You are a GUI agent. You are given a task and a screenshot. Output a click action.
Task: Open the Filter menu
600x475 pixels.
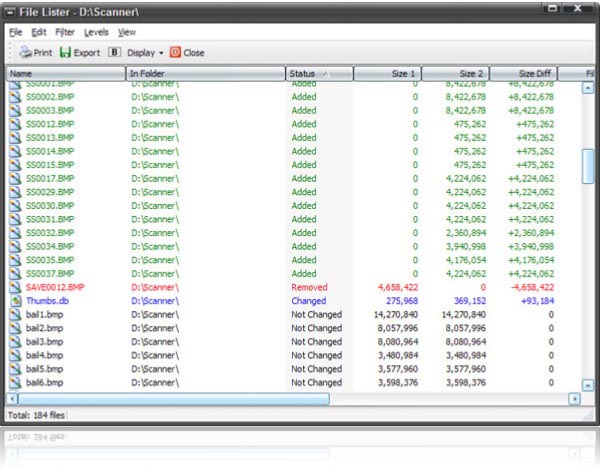click(x=65, y=32)
